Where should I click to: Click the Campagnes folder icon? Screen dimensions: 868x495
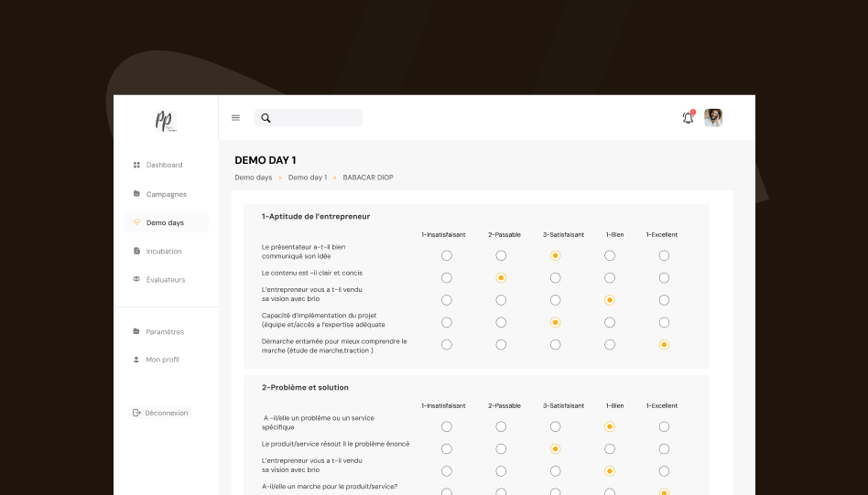(136, 194)
